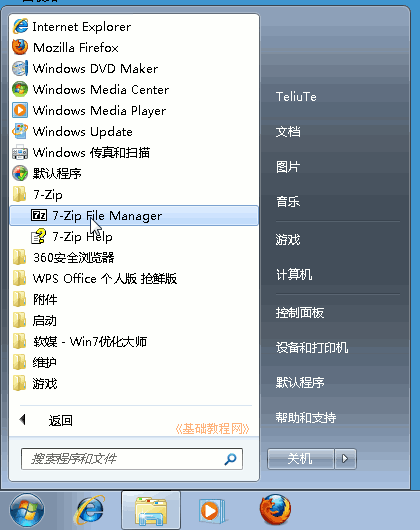Click the 关机 shutdown button

click(300, 459)
